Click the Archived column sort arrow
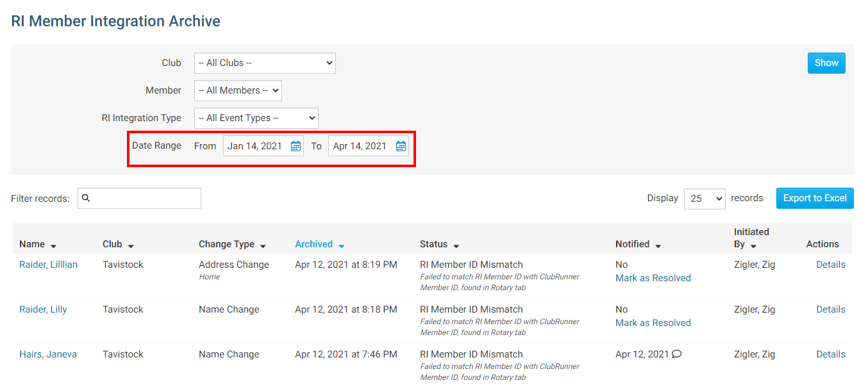Viewport: 868px width, 385px height. [x=341, y=245]
